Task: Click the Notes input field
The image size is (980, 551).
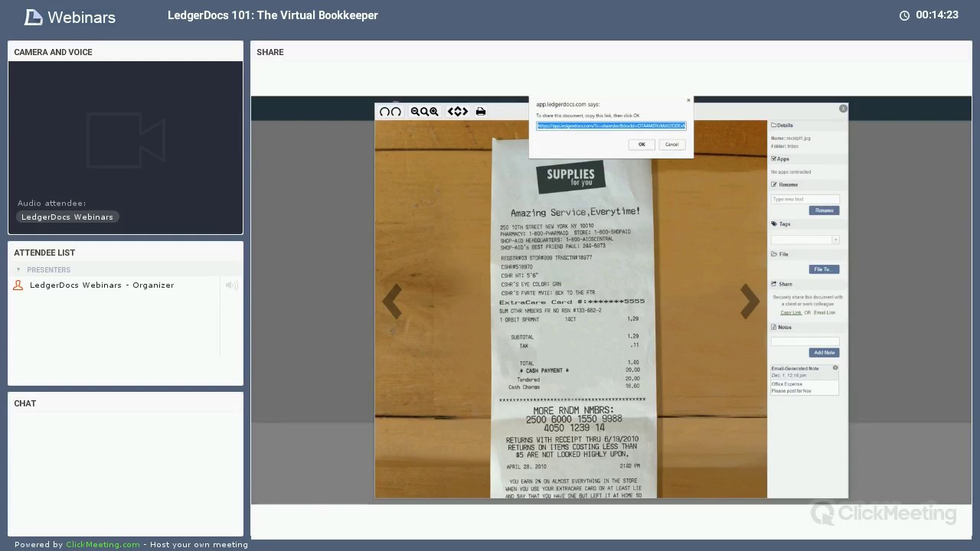Action: tap(805, 341)
